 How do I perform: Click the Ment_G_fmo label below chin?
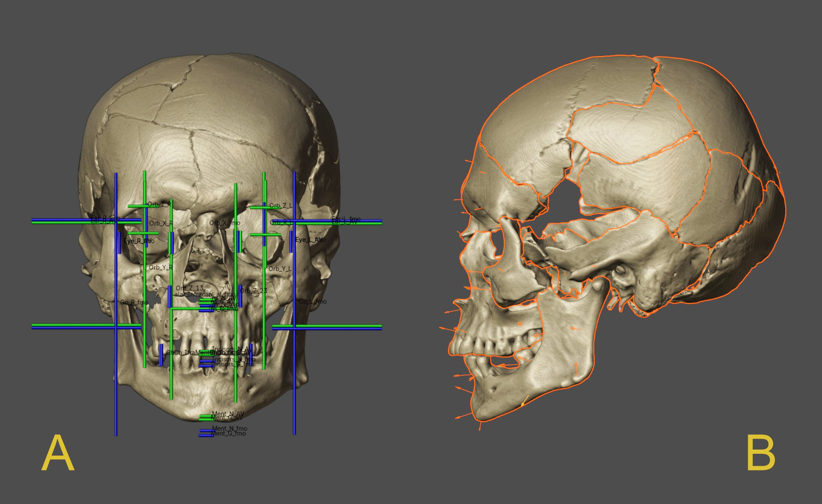click(228, 434)
